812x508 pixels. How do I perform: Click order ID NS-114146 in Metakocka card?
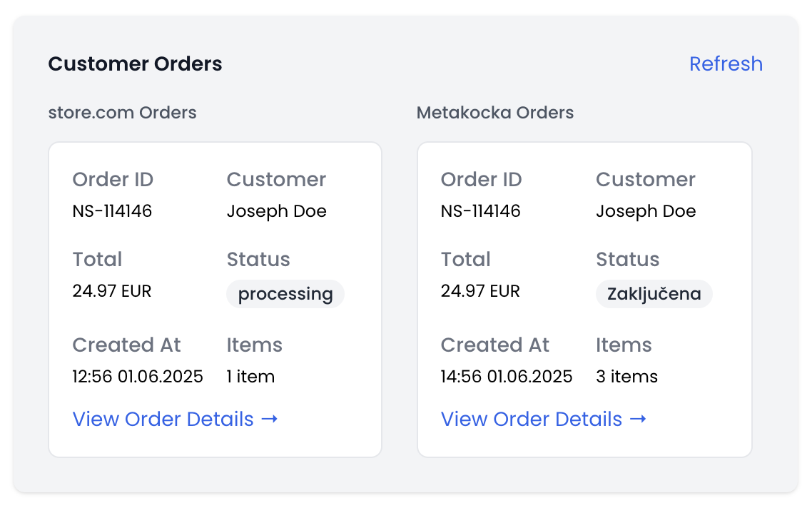480,211
